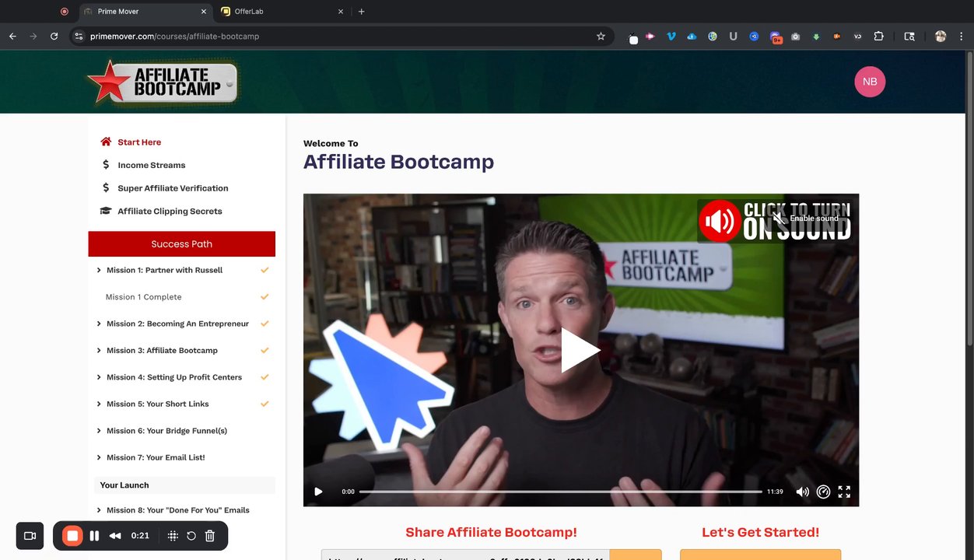Click the Mission 3 completion checkmark
The image size is (974, 560).
tap(265, 350)
